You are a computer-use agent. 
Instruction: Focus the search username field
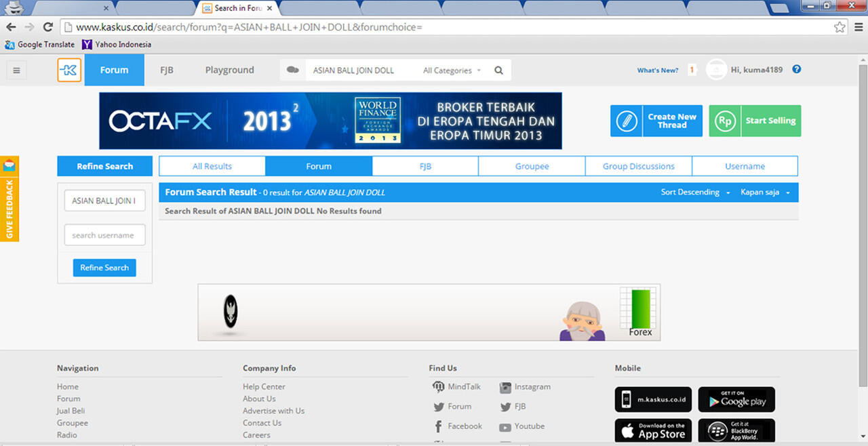click(104, 235)
